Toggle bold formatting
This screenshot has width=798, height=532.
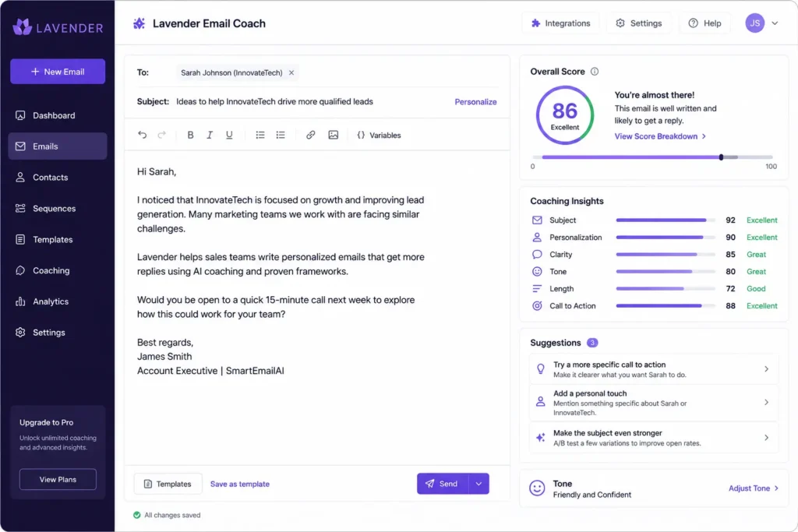[x=190, y=135]
